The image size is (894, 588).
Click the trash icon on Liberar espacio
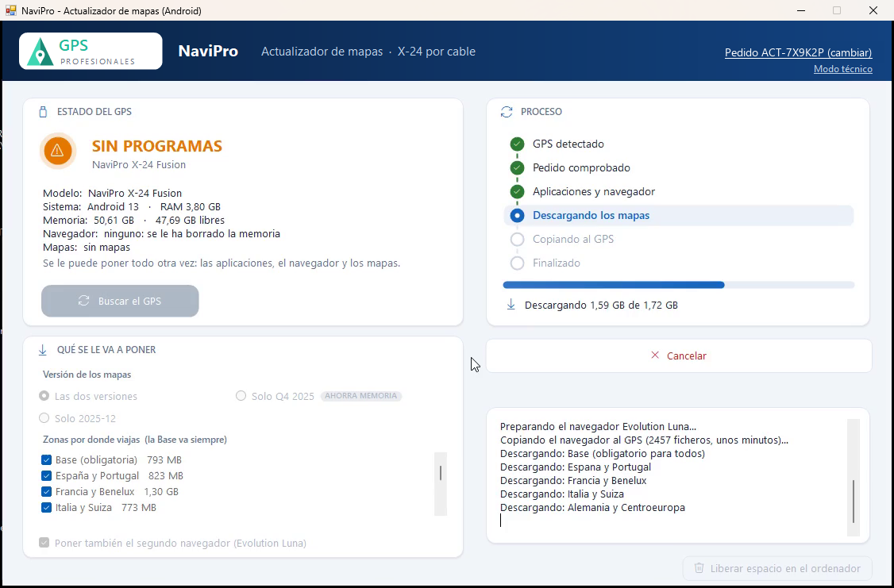[699, 568]
